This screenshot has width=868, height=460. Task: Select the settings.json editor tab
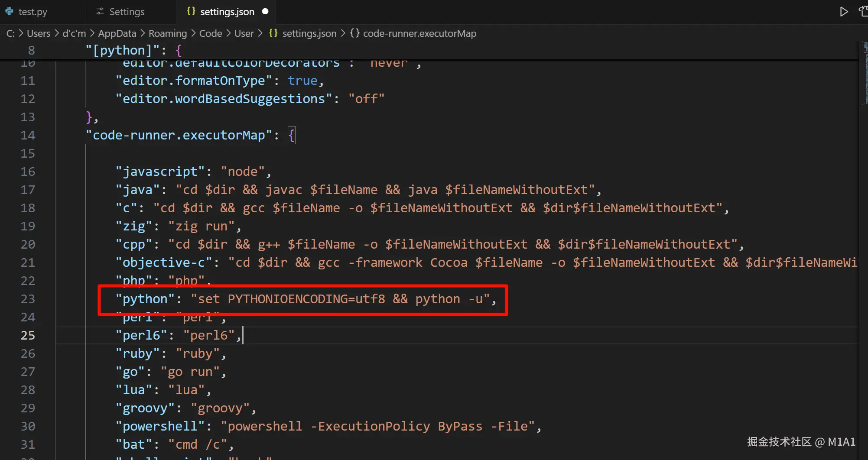coord(226,12)
